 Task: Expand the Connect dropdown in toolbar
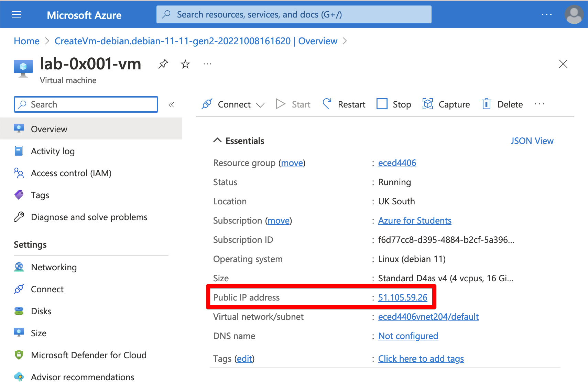click(260, 105)
